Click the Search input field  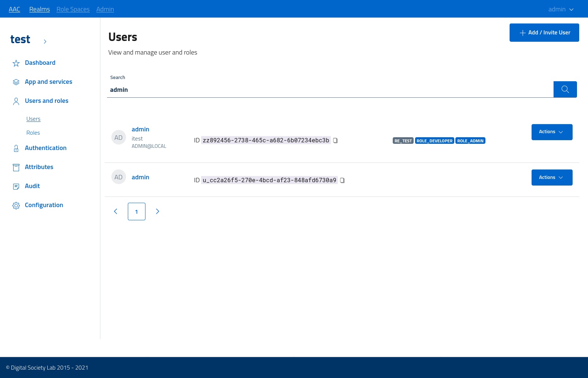tap(330, 90)
